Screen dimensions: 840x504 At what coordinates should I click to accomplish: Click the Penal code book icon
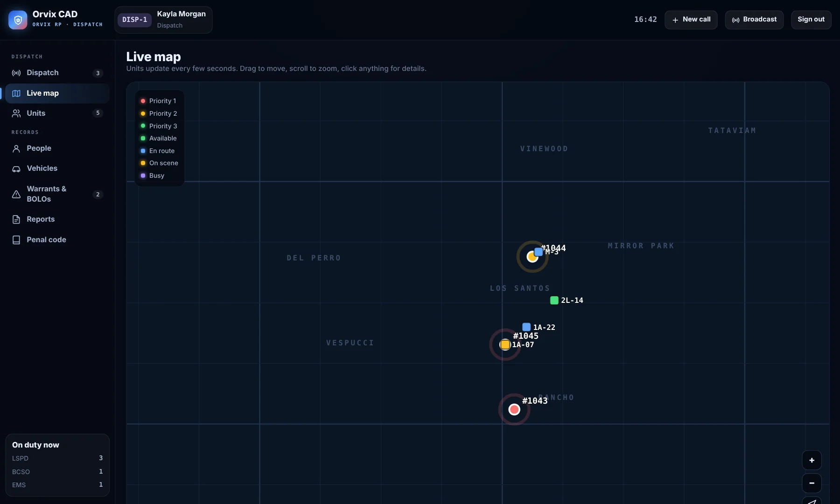point(16,240)
